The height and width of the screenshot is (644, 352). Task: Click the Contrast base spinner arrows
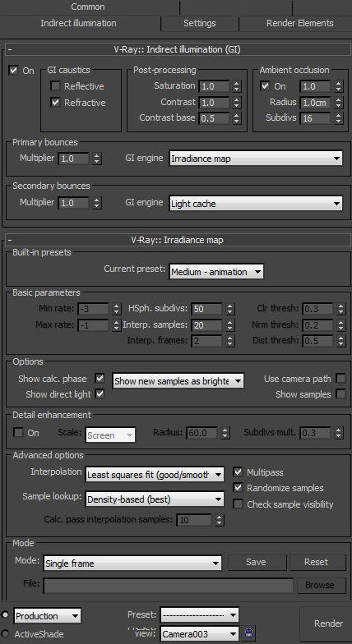(x=236, y=118)
